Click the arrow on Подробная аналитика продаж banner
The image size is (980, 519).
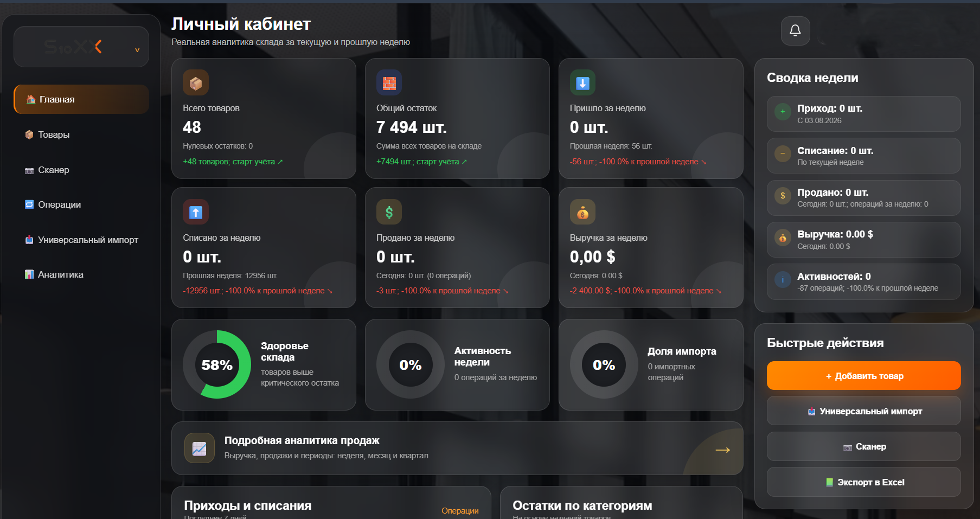[x=722, y=450]
